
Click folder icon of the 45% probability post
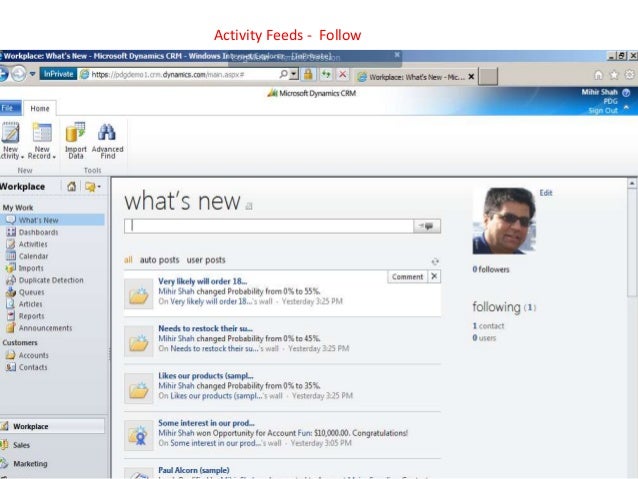point(139,341)
